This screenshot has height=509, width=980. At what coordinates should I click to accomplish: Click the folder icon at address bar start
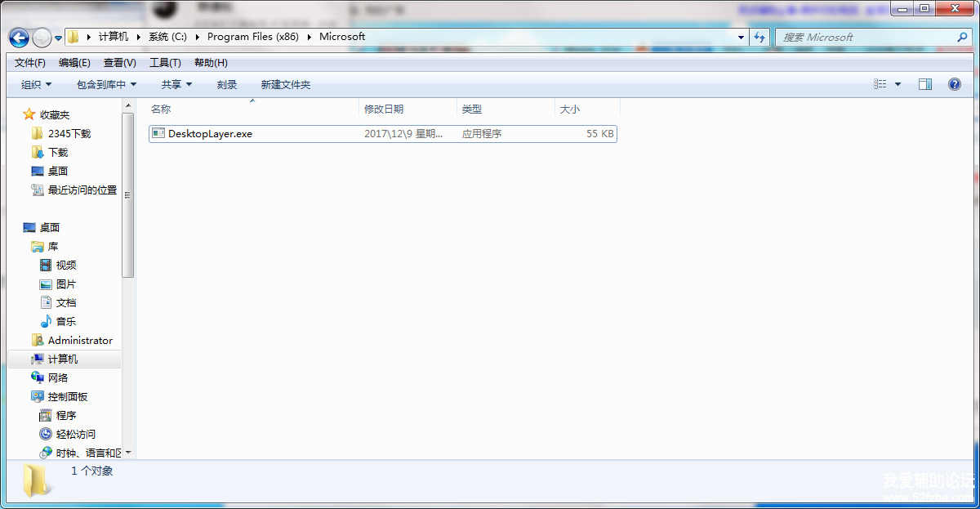(x=73, y=37)
